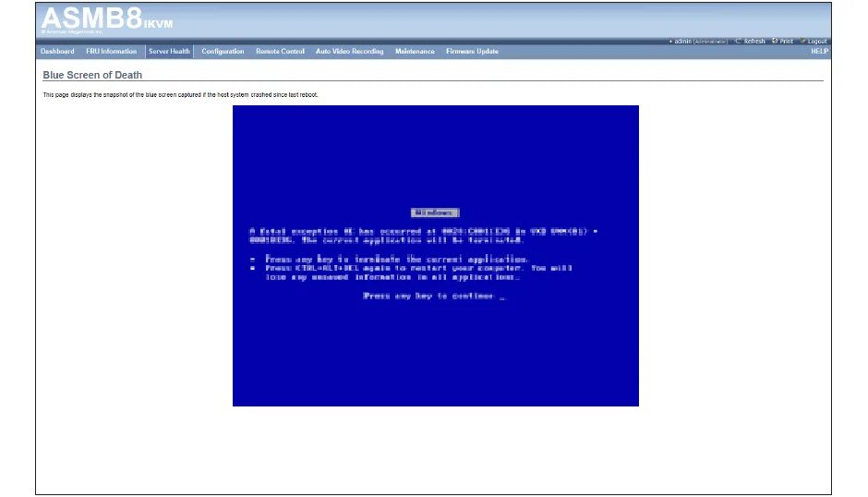Click the HELP link
868x497 pixels.
819,51
